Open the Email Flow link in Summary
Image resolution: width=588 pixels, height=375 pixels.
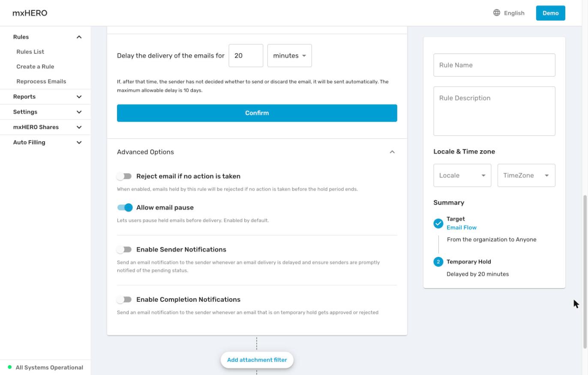coord(462,228)
